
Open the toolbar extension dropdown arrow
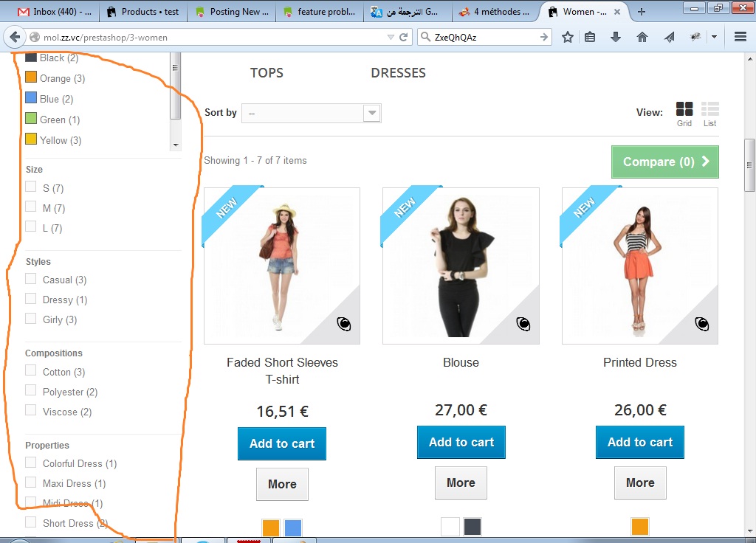pos(715,37)
